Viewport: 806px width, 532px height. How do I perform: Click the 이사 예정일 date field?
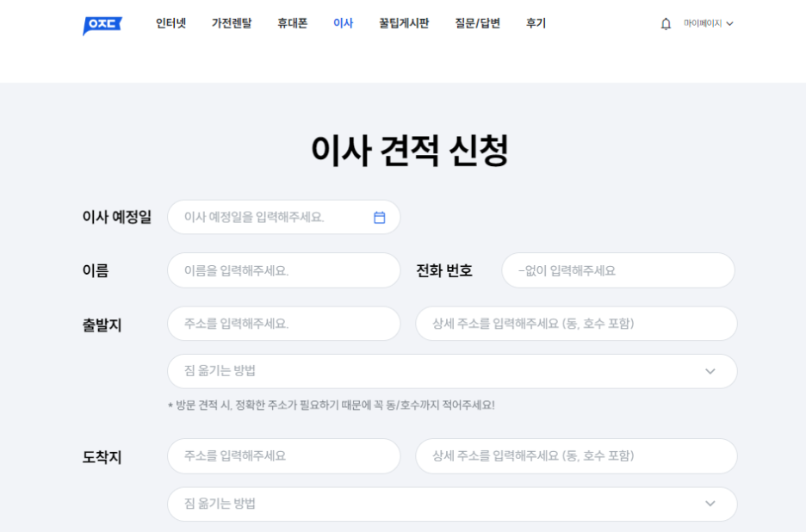coord(284,217)
